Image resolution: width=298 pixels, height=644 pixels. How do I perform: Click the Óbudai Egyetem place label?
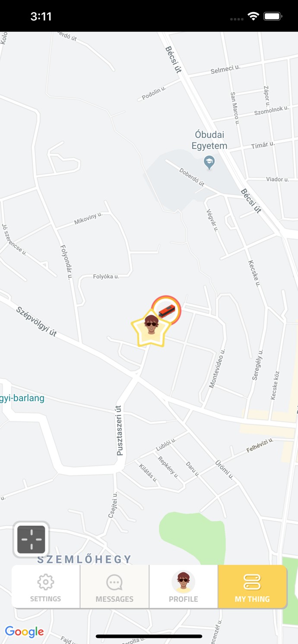point(209,140)
